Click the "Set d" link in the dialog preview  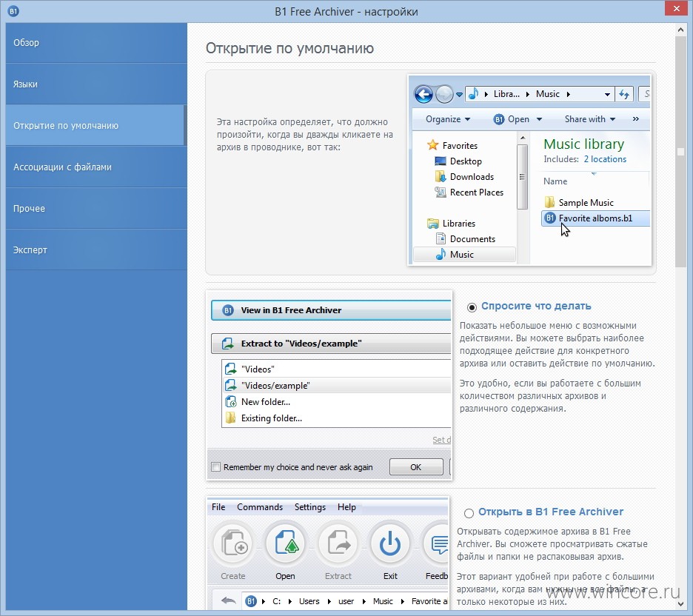[441, 440]
